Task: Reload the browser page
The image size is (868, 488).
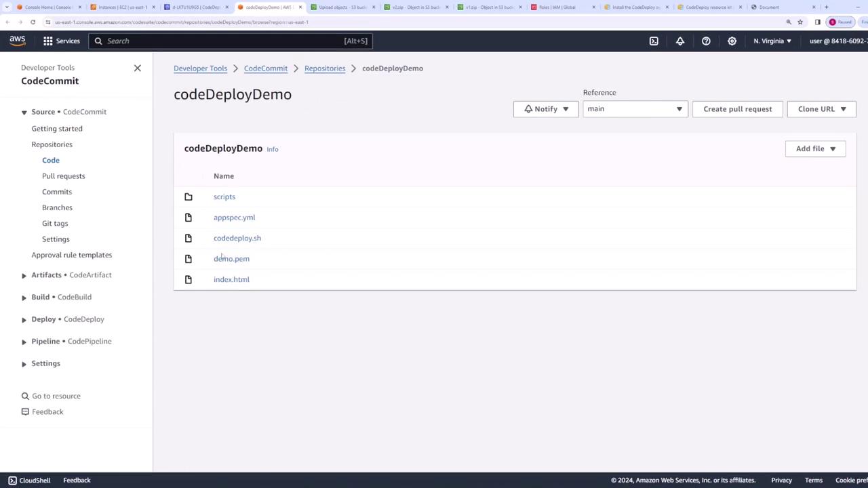Action: [33, 22]
